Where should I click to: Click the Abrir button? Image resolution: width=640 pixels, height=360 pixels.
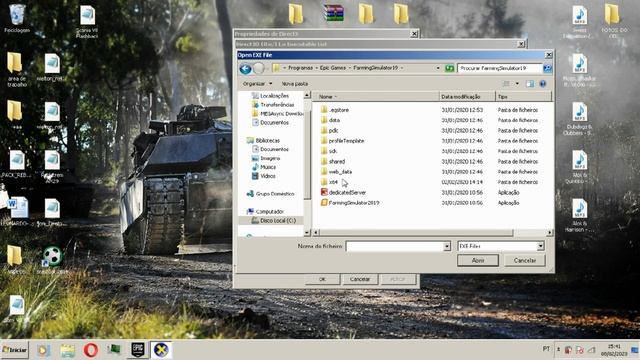(x=478, y=260)
